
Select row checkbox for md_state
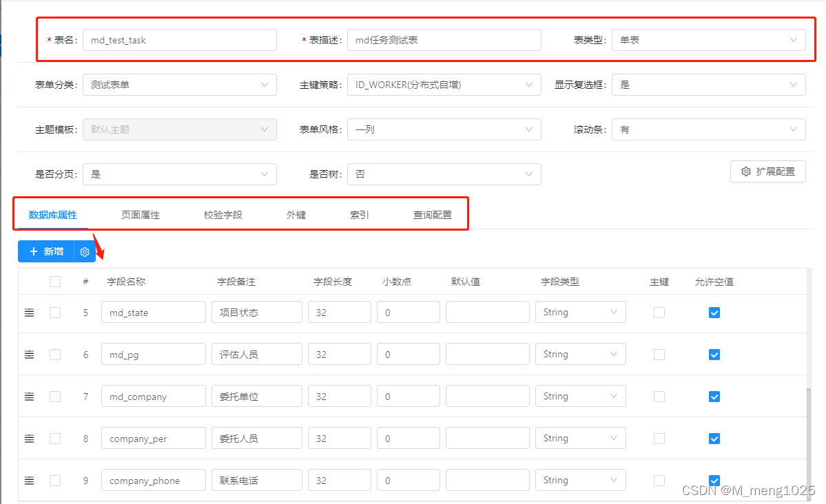click(55, 313)
